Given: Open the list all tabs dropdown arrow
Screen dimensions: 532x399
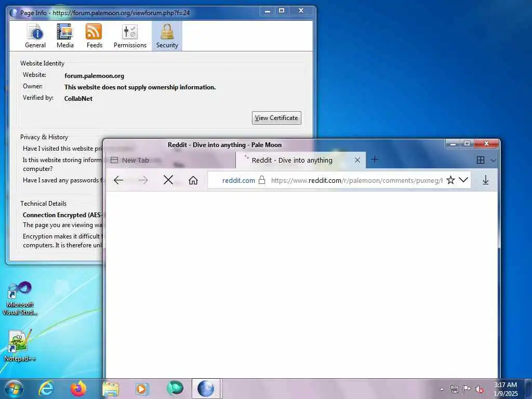Looking at the screenshot, I should pos(494,160).
